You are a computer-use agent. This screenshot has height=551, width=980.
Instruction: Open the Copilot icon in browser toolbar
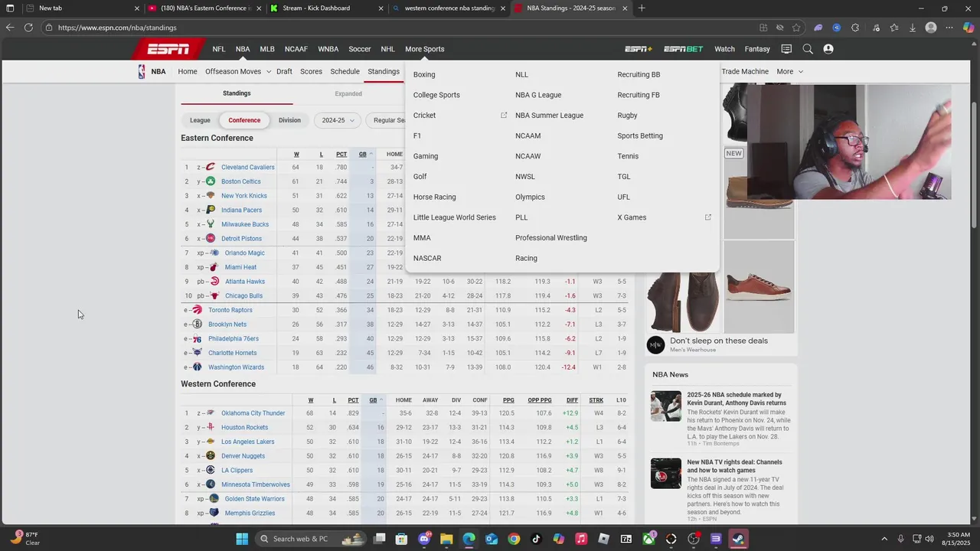coord(968,28)
